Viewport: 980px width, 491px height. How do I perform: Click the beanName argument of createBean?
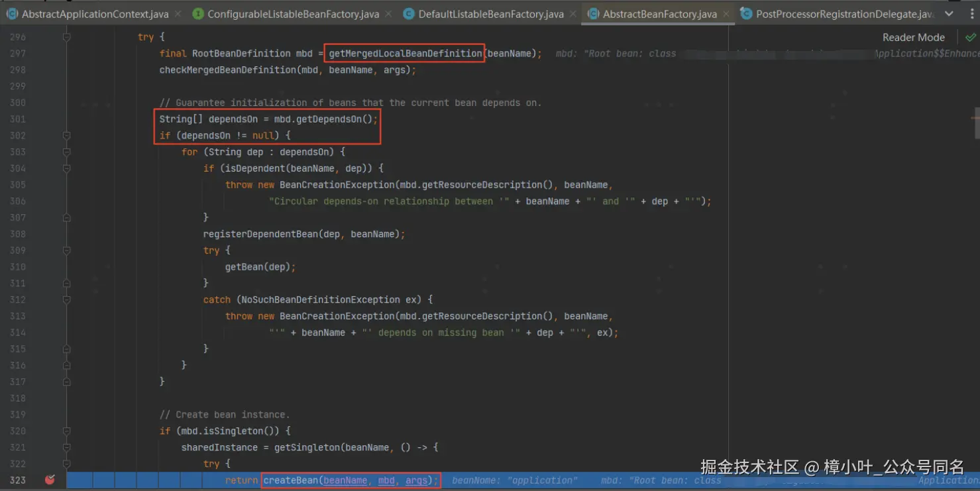click(345, 480)
